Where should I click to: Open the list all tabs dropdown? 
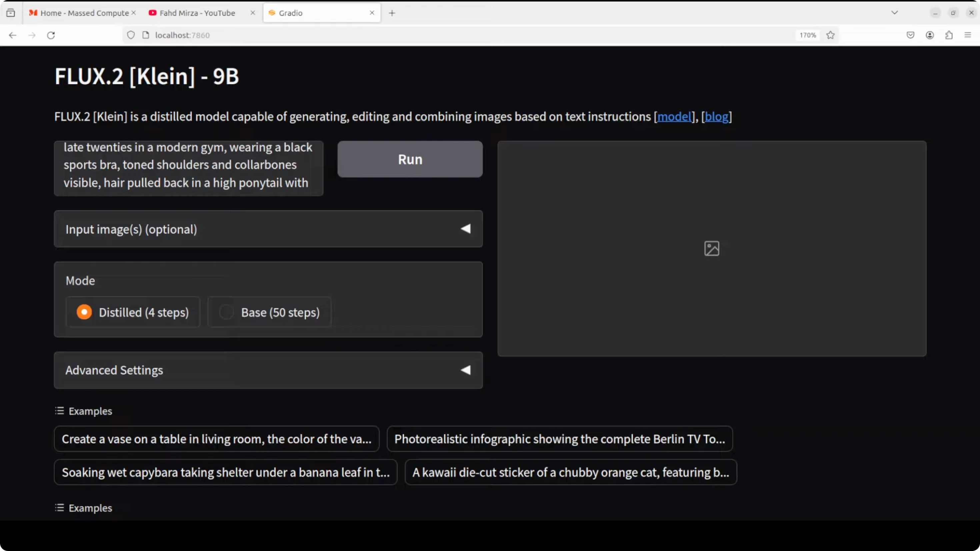pyautogui.click(x=894, y=13)
